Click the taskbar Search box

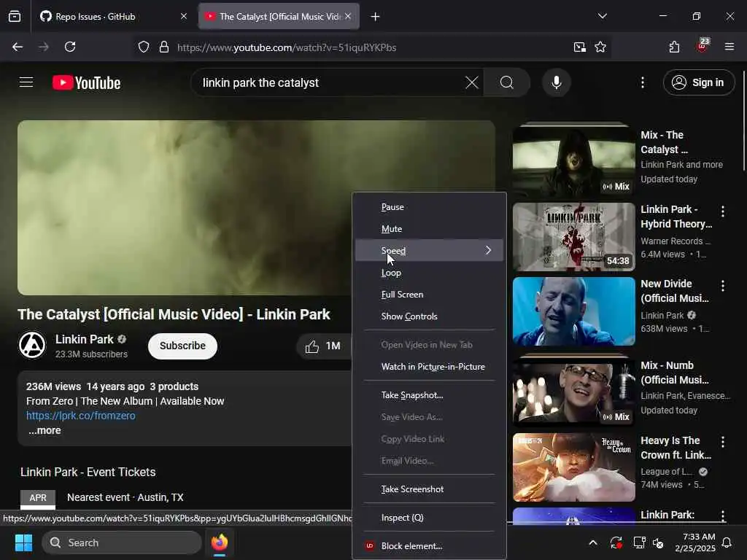122,542
